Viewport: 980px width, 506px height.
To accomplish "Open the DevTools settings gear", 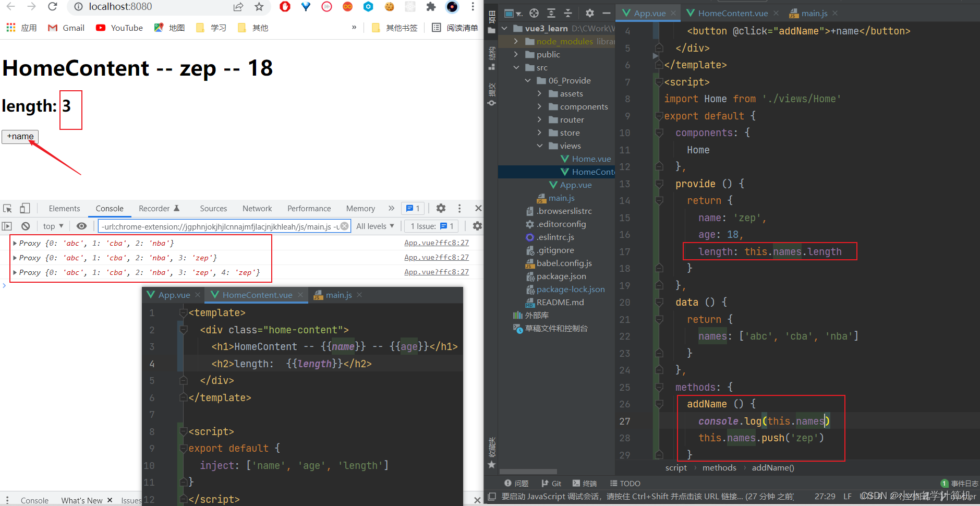I will [x=441, y=208].
